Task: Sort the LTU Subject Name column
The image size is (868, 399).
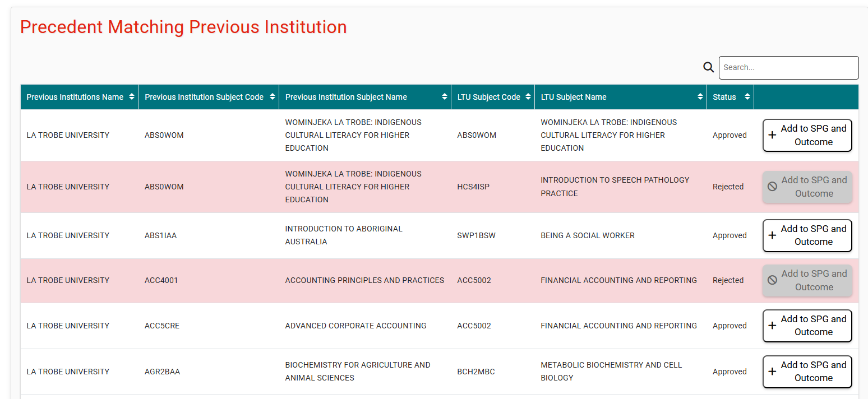Action: click(700, 96)
